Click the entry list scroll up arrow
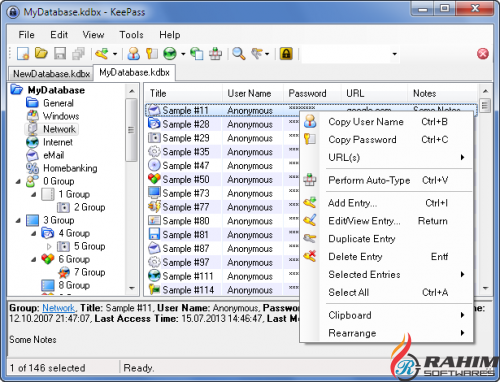 (x=485, y=91)
